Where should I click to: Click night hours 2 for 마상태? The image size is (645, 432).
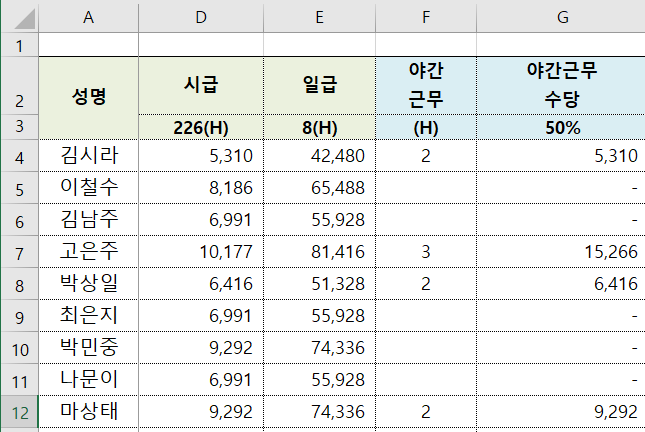click(426, 411)
